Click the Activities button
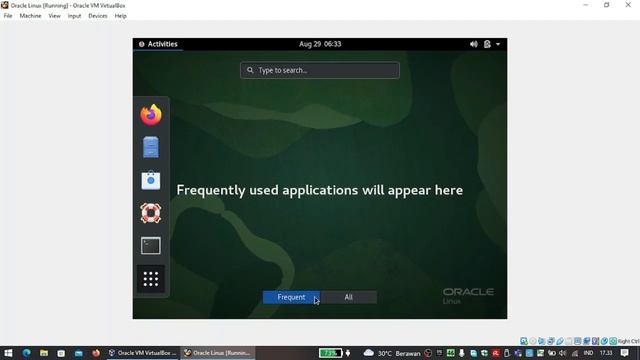The image size is (640, 360). click(x=158, y=44)
